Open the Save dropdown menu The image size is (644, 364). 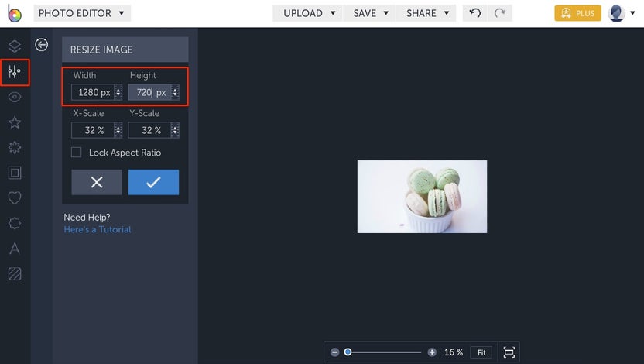point(370,13)
